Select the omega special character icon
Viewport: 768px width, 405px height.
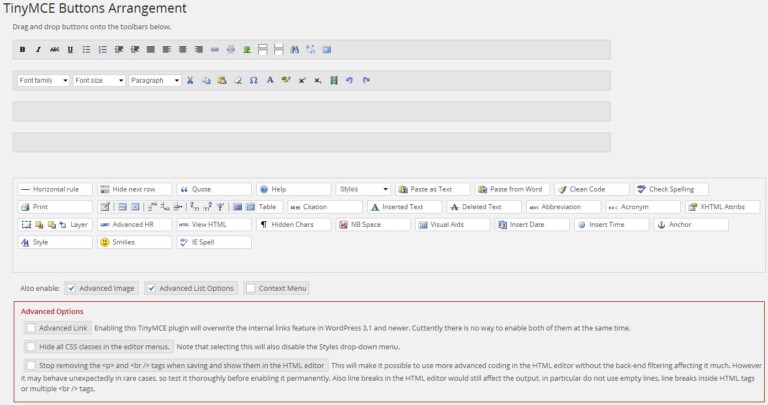pyautogui.click(x=254, y=80)
